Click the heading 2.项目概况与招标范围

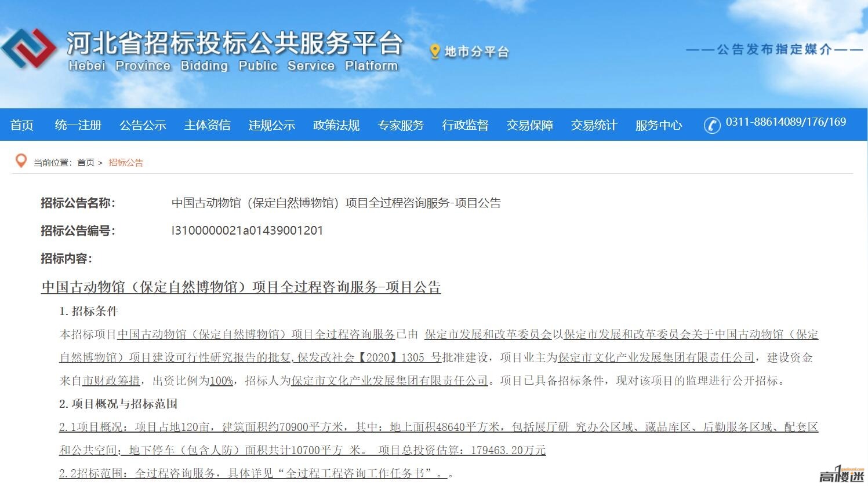coord(118,404)
